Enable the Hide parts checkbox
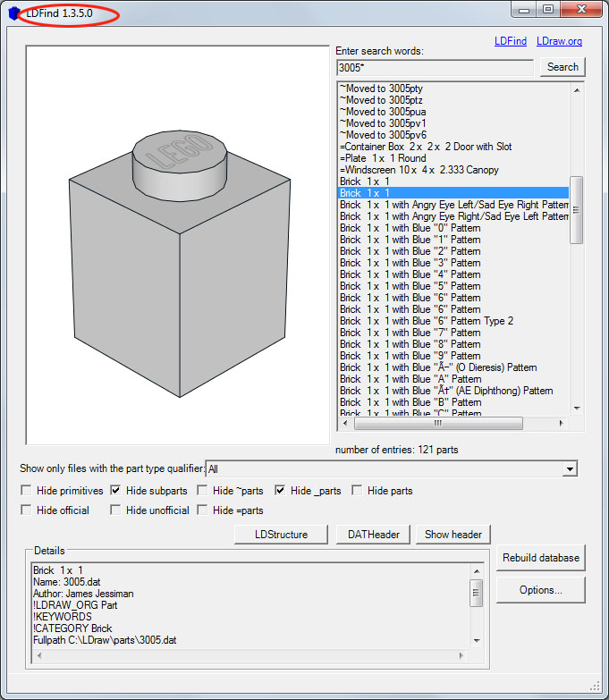This screenshot has width=609, height=700. click(x=357, y=491)
